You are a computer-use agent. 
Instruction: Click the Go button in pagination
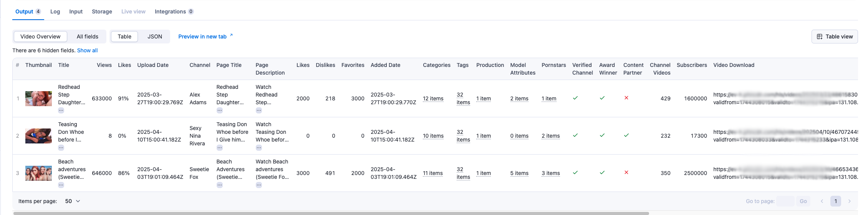803,201
